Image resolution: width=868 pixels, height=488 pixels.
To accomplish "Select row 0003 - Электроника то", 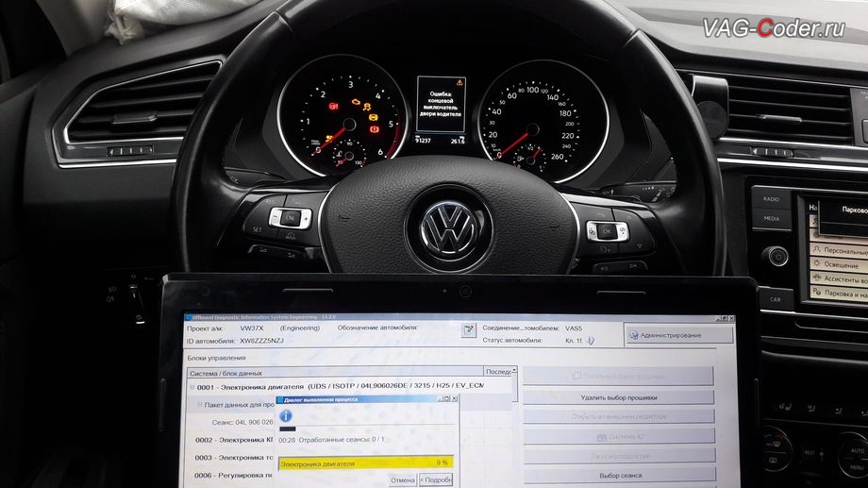I will point(234,458).
